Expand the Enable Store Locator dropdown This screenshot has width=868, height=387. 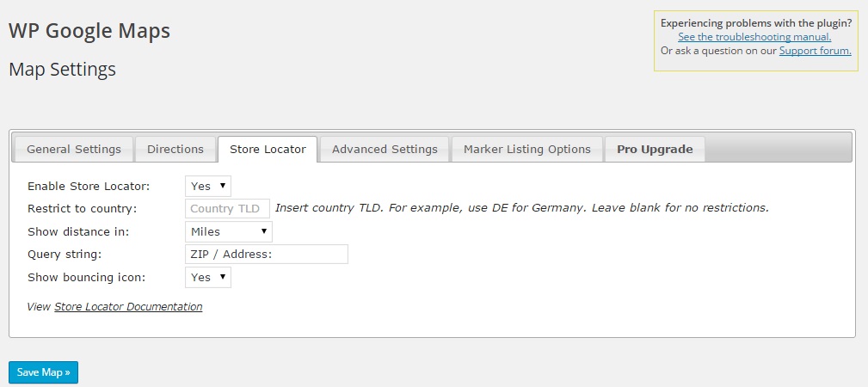(208, 186)
